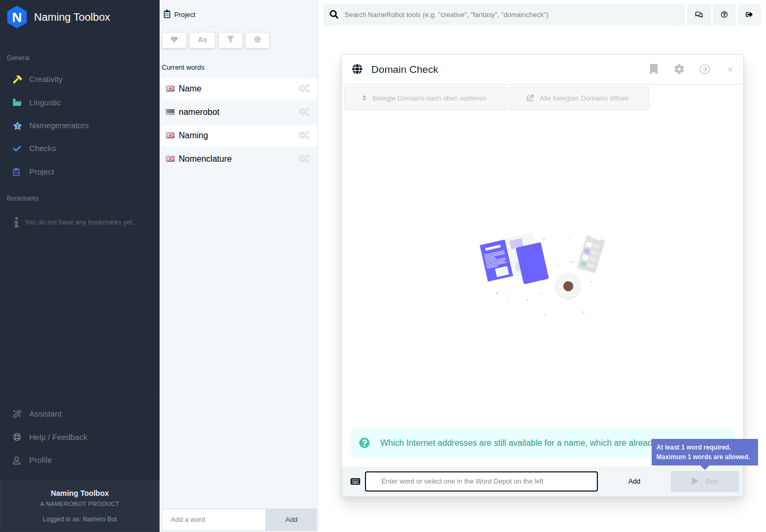Select the word namerobot in Current words
Screen dimensions: 766x532
pyautogui.click(x=239, y=112)
